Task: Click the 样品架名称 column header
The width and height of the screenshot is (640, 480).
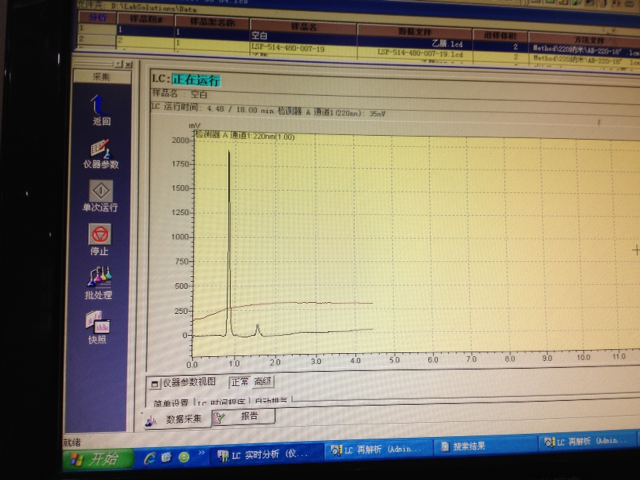Action: 212,22
